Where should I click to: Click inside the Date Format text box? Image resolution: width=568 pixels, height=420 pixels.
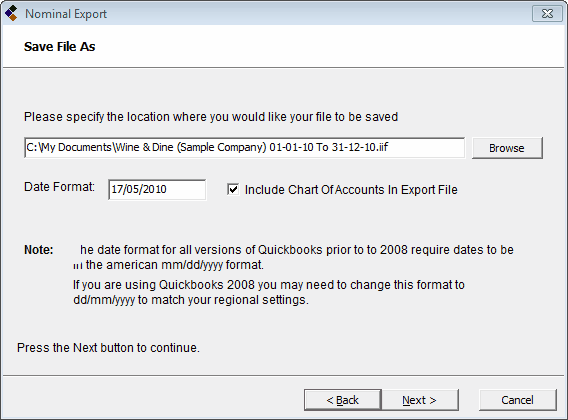point(157,190)
